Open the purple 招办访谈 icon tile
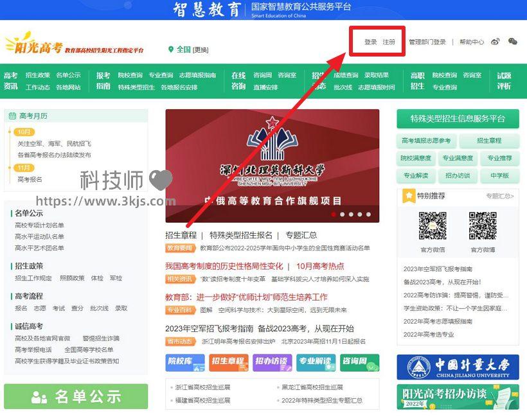 click(272, 363)
